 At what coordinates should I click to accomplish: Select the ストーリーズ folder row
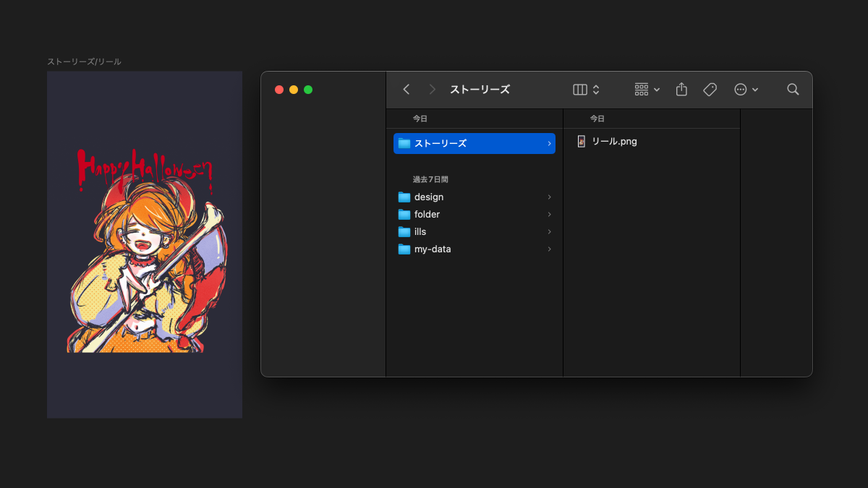coord(474,143)
